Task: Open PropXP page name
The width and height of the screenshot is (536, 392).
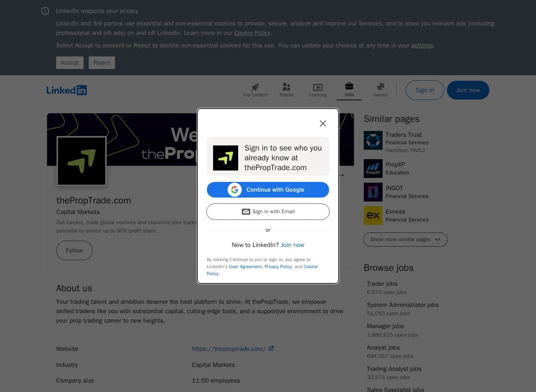Action: (x=395, y=165)
